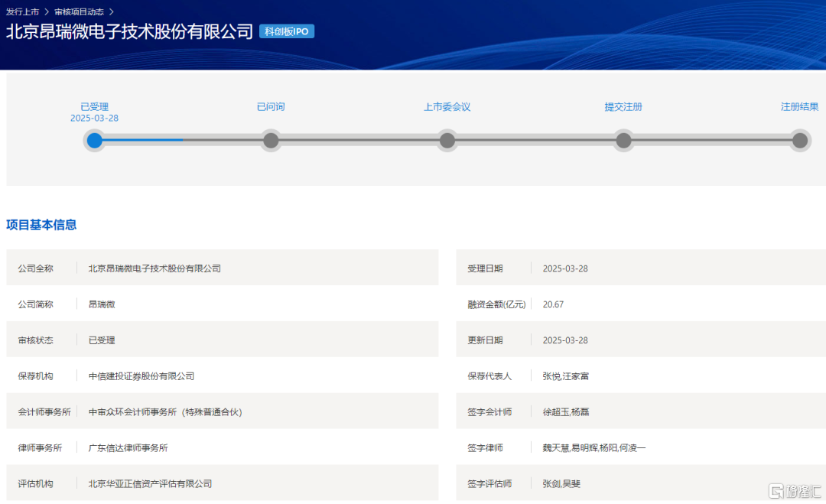Click the 科创板IPO badge
This screenshot has width=826, height=504.
[x=287, y=31]
